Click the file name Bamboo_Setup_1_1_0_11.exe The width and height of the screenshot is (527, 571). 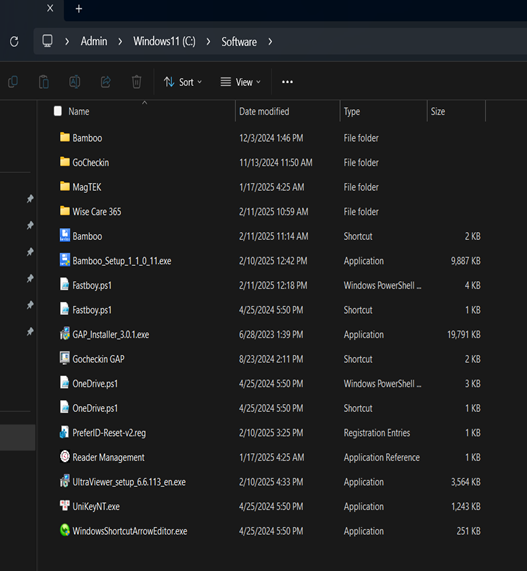122,261
